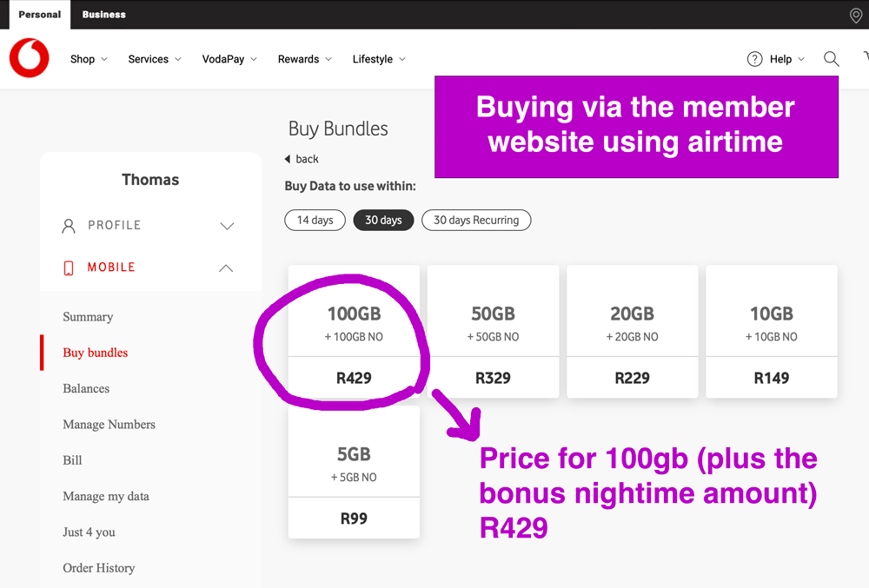View Balances from the sidebar
The height and width of the screenshot is (588, 869).
tap(85, 388)
